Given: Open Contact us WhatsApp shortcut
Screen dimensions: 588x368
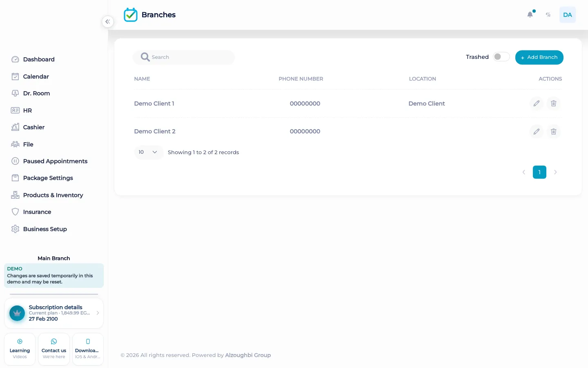Looking at the screenshot, I should pos(54,349).
